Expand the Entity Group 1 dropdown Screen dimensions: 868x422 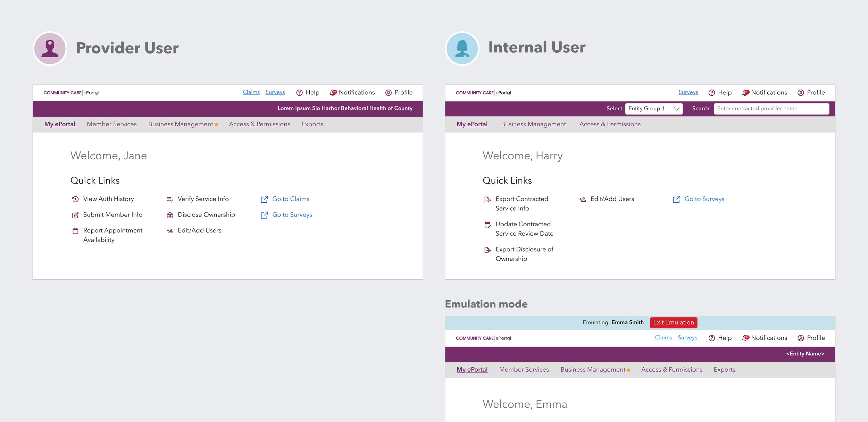point(654,109)
